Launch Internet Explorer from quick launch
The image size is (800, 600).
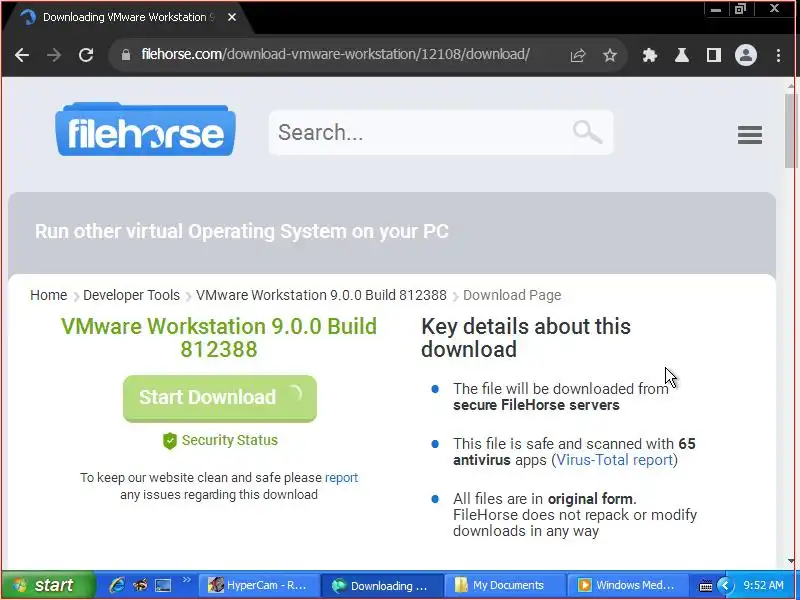(117, 585)
